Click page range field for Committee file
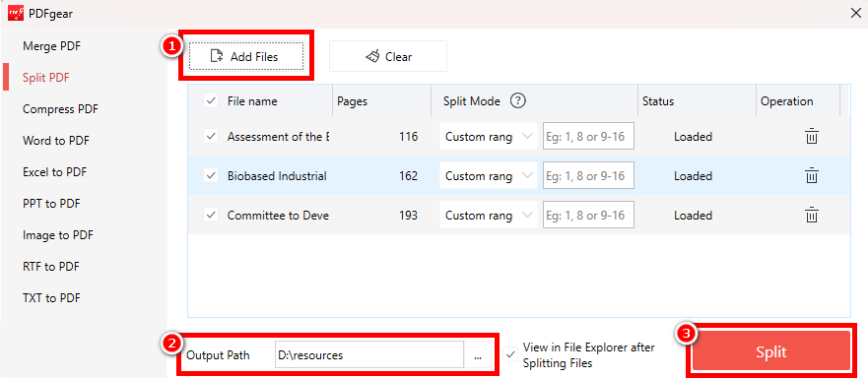 (x=588, y=215)
